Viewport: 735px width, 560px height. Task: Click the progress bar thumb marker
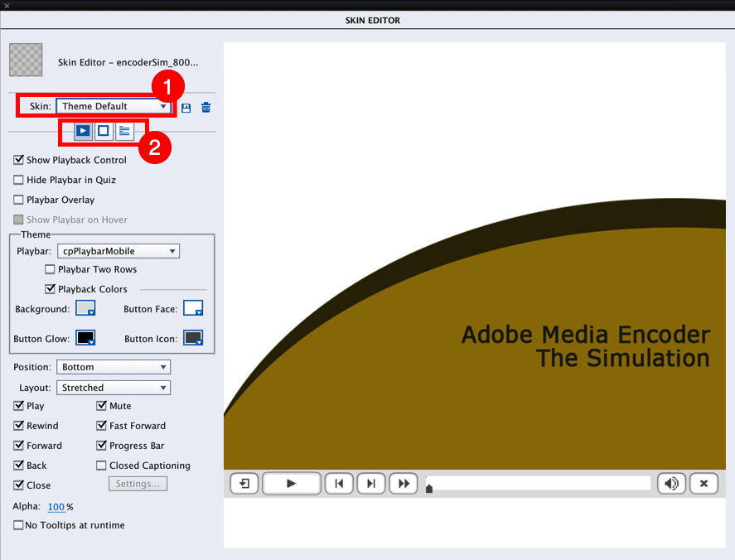click(x=429, y=489)
